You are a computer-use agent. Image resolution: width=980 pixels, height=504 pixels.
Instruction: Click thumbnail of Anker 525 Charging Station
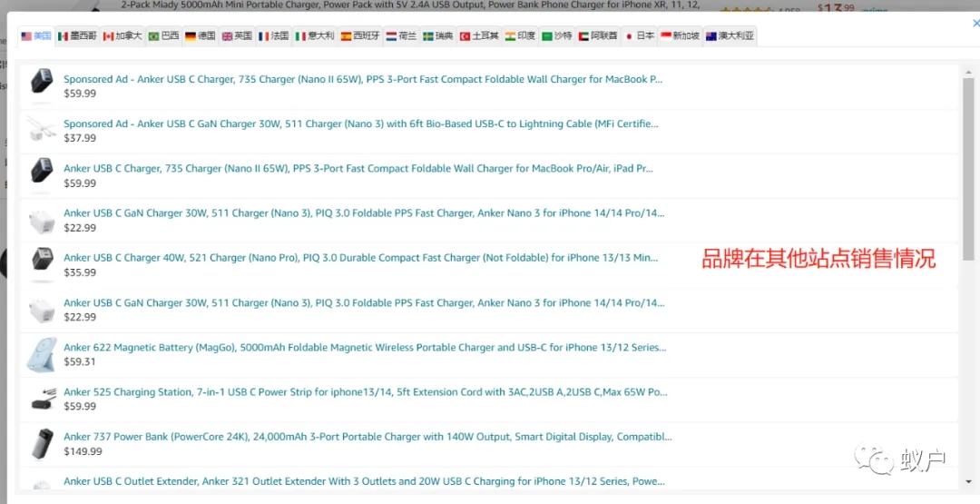point(43,399)
